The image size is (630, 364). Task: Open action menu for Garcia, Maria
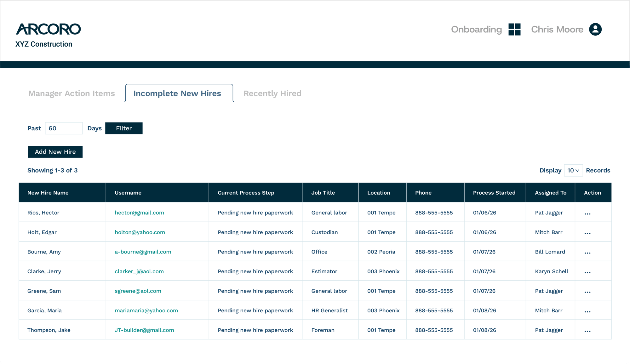pos(587,311)
